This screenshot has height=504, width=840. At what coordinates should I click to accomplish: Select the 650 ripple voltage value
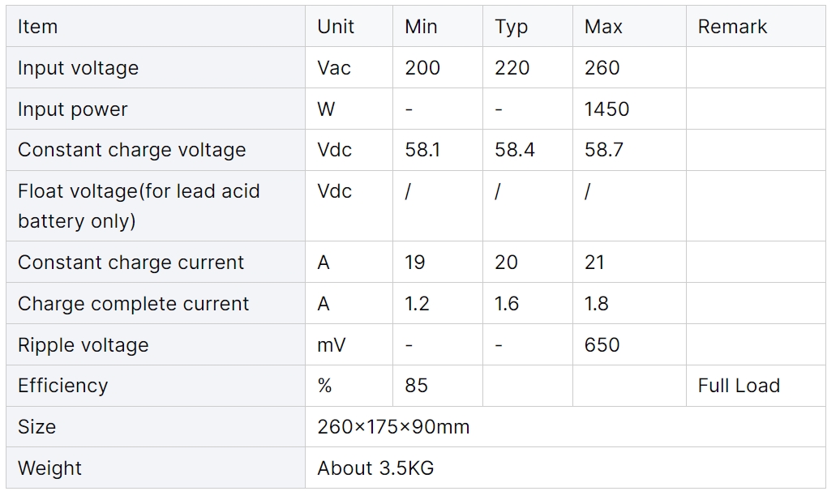click(602, 345)
